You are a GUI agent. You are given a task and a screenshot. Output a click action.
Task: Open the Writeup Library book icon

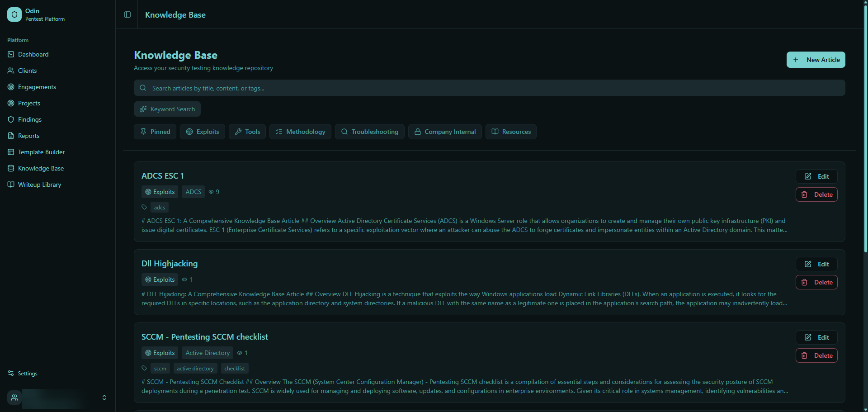tap(10, 185)
